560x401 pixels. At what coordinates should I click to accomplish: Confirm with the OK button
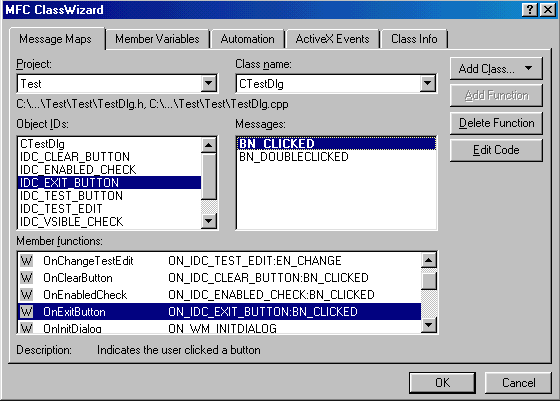pos(442,383)
